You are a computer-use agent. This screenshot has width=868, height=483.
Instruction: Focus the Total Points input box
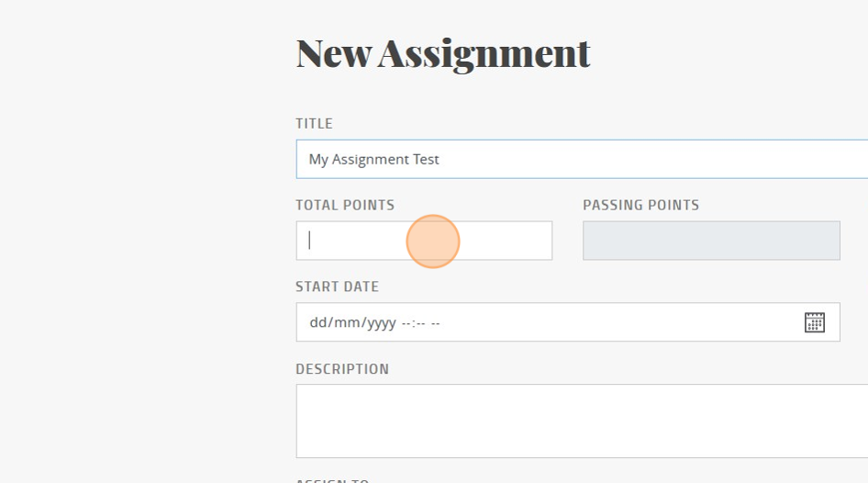tap(424, 241)
